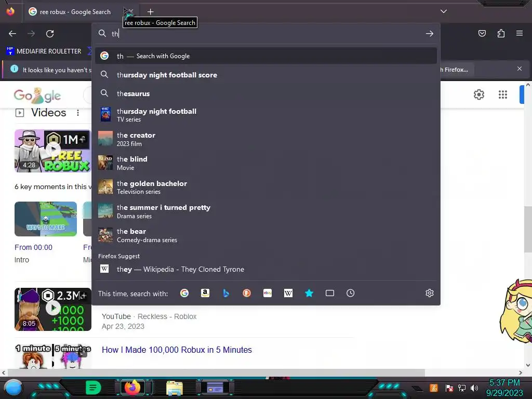
Task: Select 'th — Search with Google' suggestion
Action: point(265,56)
